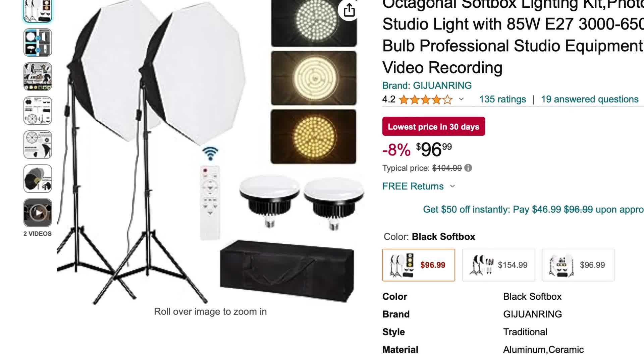The height and width of the screenshot is (362, 644).
Task: Select the $154.99 color option
Action: click(498, 265)
